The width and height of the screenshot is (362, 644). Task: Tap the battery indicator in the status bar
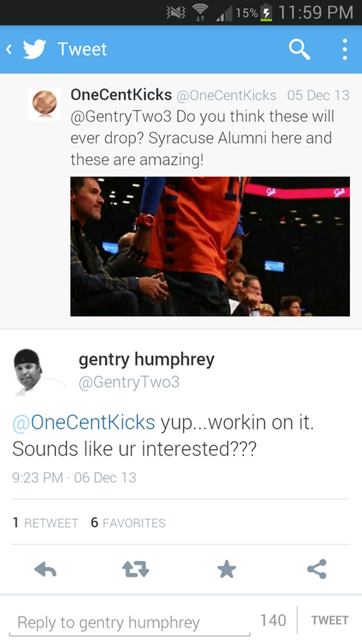point(267,13)
